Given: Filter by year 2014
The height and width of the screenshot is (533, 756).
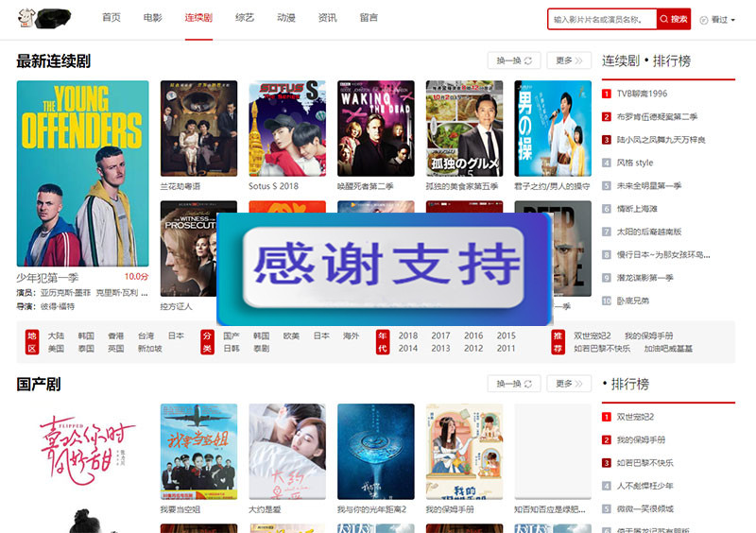Looking at the screenshot, I should point(408,349).
